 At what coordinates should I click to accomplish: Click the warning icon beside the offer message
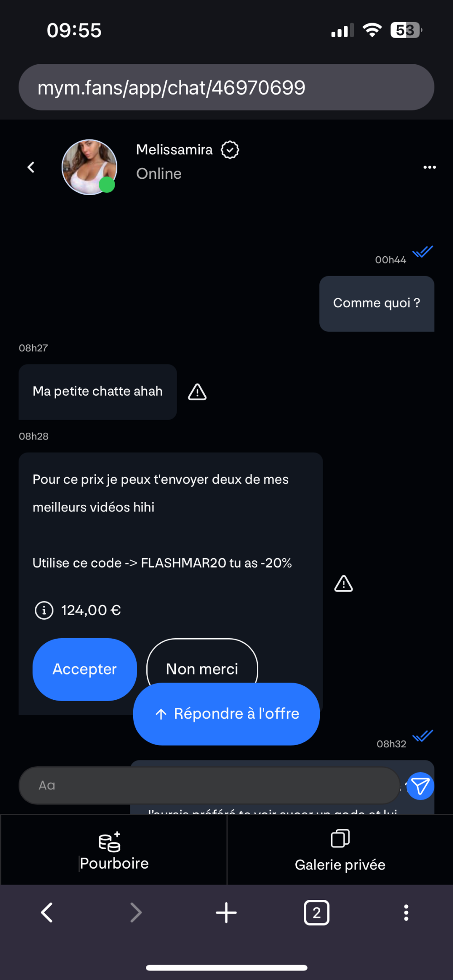pos(344,583)
